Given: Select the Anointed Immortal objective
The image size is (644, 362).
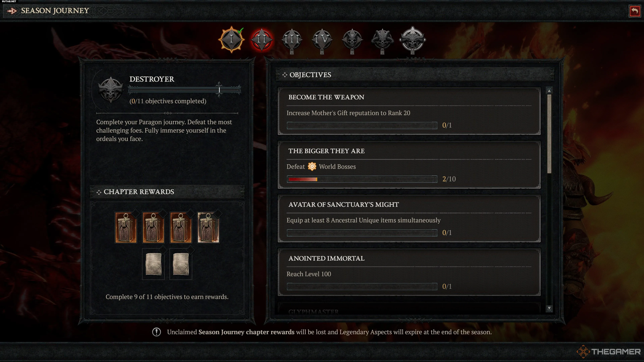Looking at the screenshot, I should click(x=409, y=272).
